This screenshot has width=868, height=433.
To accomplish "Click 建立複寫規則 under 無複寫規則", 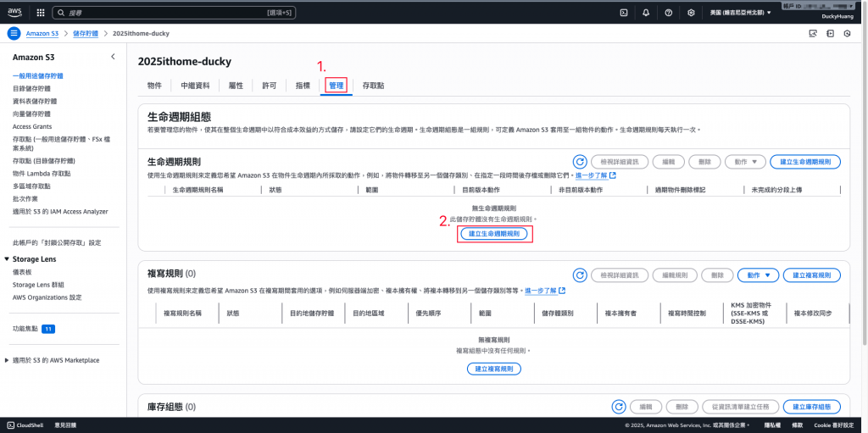I will point(494,369).
